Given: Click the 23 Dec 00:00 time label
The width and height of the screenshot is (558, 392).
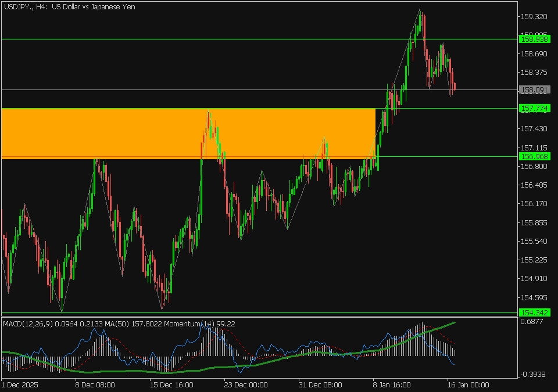Looking at the screenshot, I should point(246,384).
